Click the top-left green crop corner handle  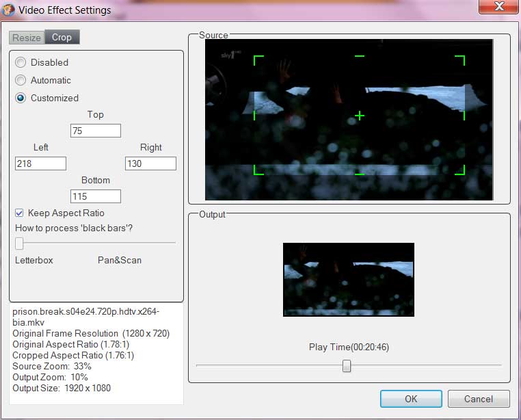(258, 60)
